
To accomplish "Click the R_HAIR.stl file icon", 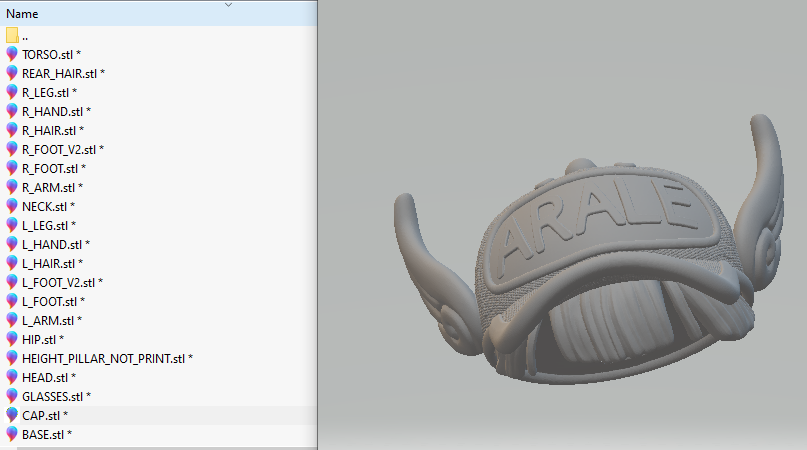I will tap(12, 131).
